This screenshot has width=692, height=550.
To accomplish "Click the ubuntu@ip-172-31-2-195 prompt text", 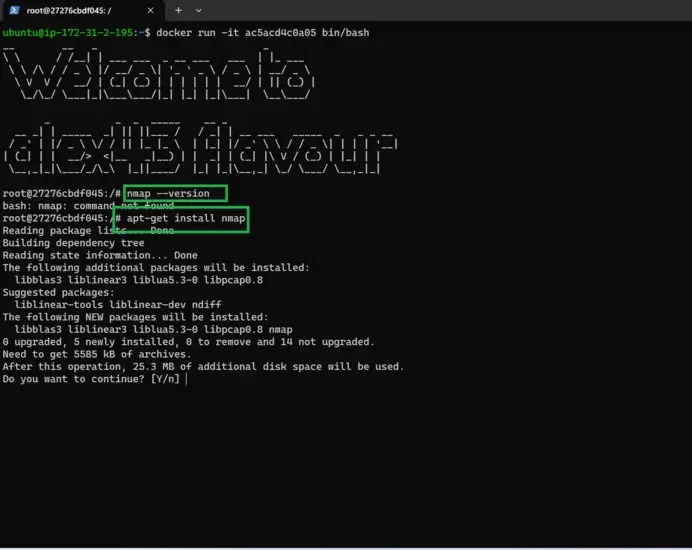I will 72,33.
